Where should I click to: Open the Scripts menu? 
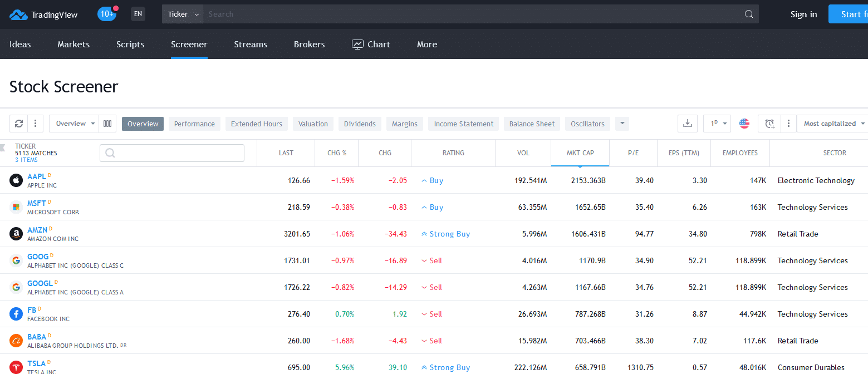[x=130, y=45]
